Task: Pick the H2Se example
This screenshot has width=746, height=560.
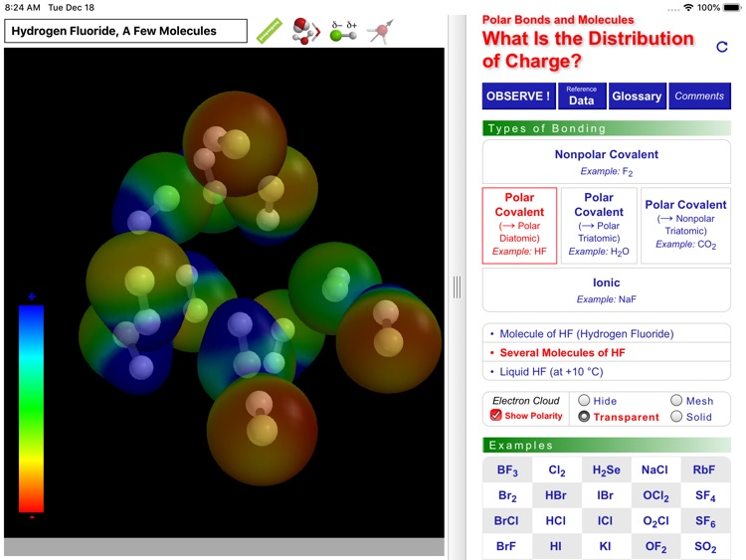Action: [x=606, y=470]
